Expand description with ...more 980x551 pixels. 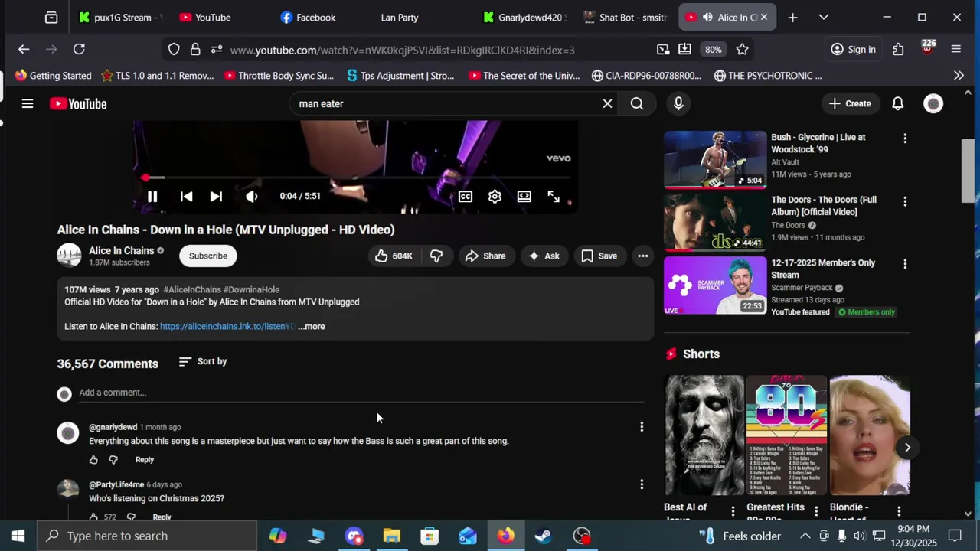click(312, 327)
